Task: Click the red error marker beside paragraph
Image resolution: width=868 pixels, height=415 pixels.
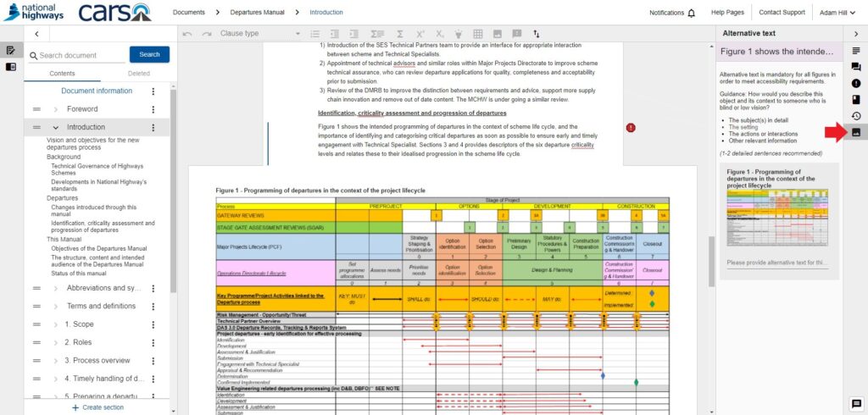Action: (x=631, y=128)
